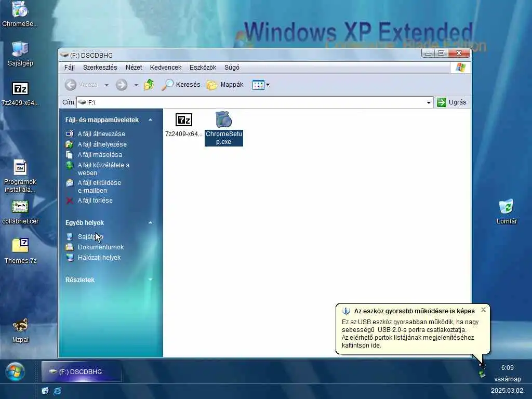
Task: Select the Programok installálá... desktop icon
Action: pos(20,177)
